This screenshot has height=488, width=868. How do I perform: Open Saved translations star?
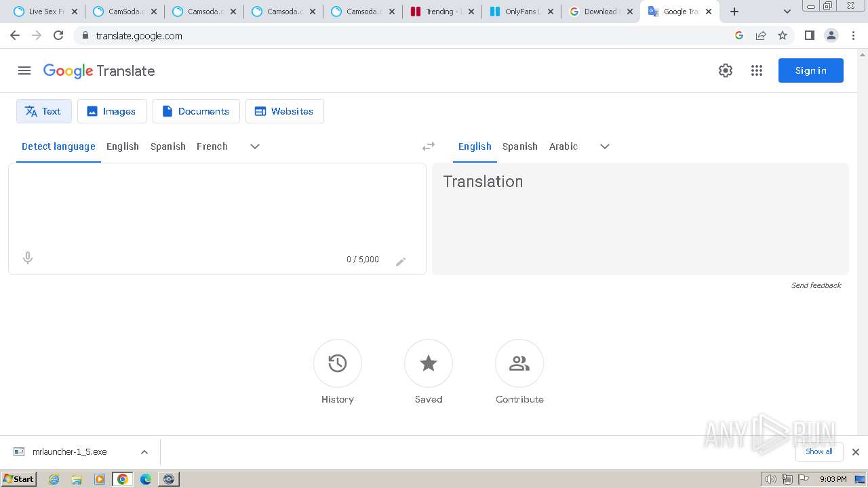coord(429,363)
